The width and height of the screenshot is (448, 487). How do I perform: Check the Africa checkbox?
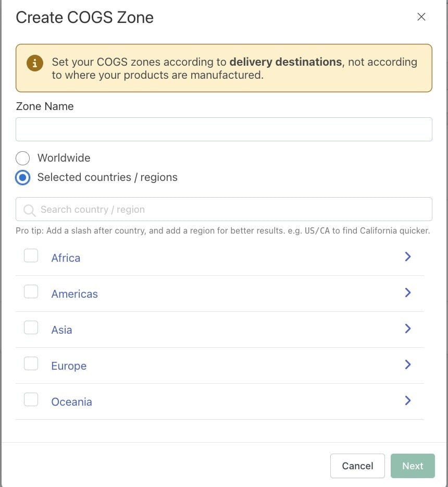point(31,255)
